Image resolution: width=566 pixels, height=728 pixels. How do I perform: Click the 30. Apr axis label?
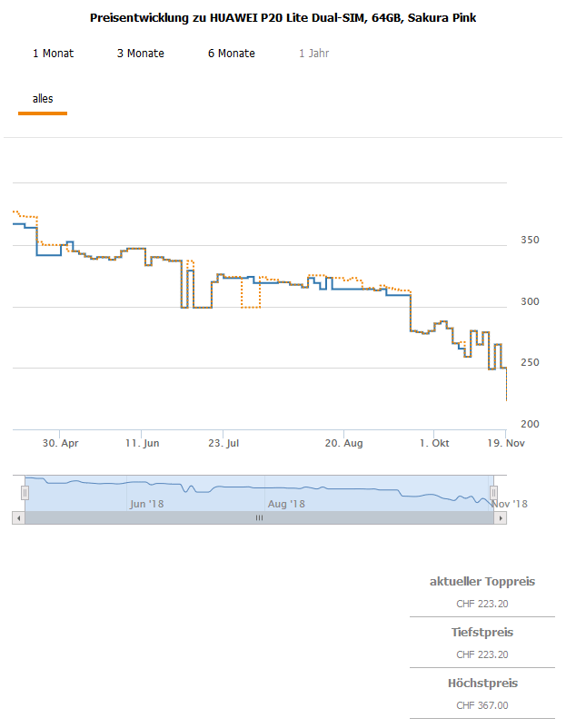pyautogui.click(x=61, y=443)
